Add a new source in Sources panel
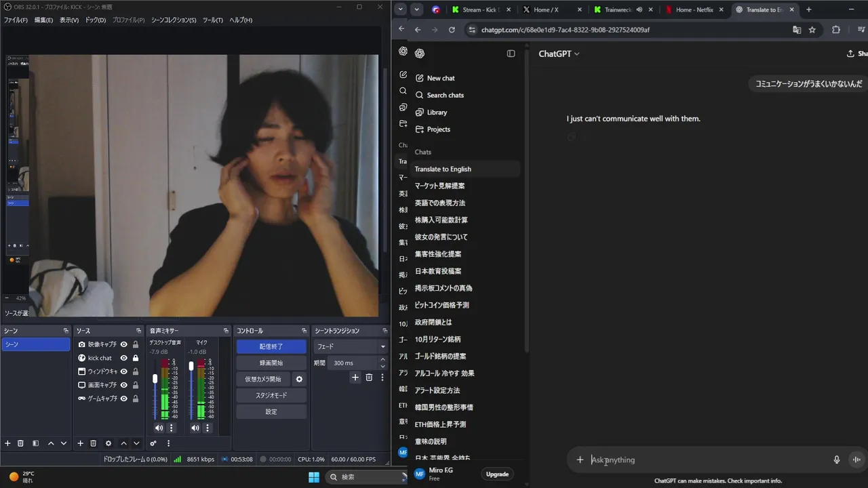 pos(80,443)
